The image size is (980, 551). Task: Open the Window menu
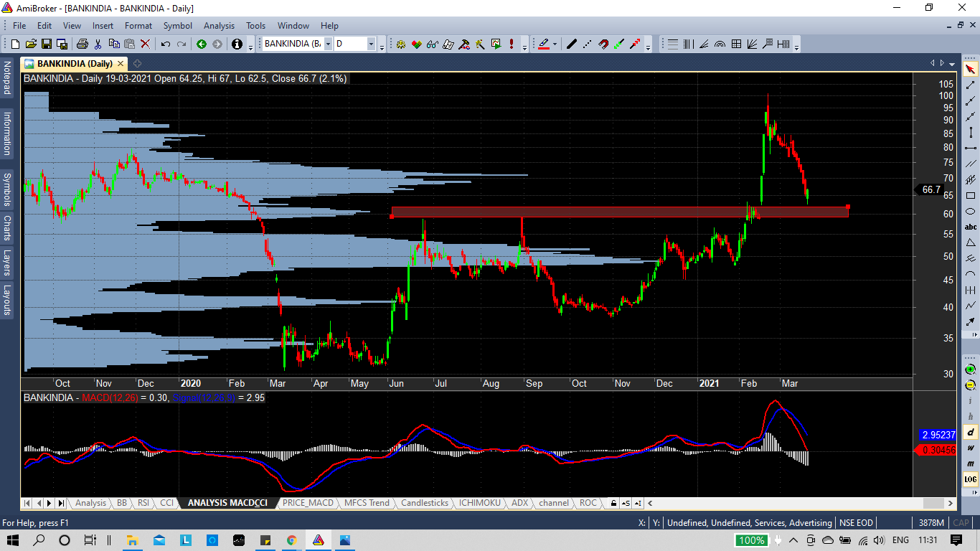[x=293, y=26]
